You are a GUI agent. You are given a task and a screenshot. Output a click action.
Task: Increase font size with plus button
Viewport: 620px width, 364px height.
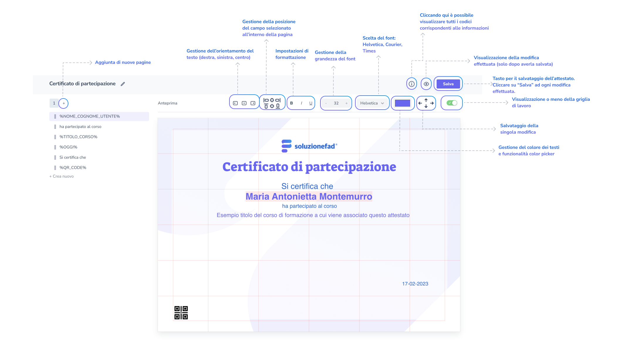[x=347, y=103]
